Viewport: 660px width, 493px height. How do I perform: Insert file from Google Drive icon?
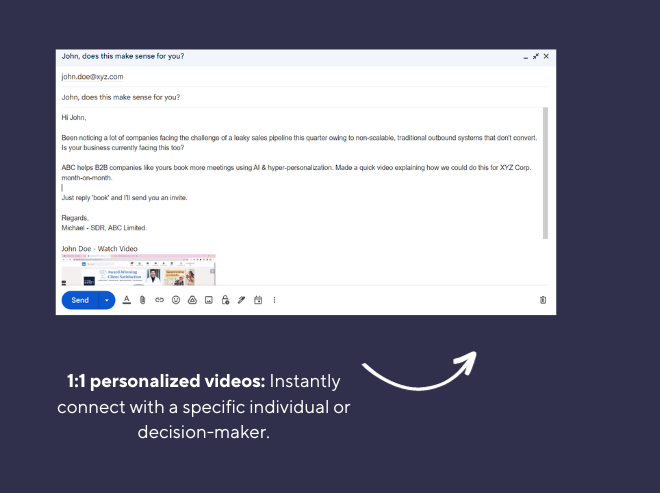coord(192,300)
